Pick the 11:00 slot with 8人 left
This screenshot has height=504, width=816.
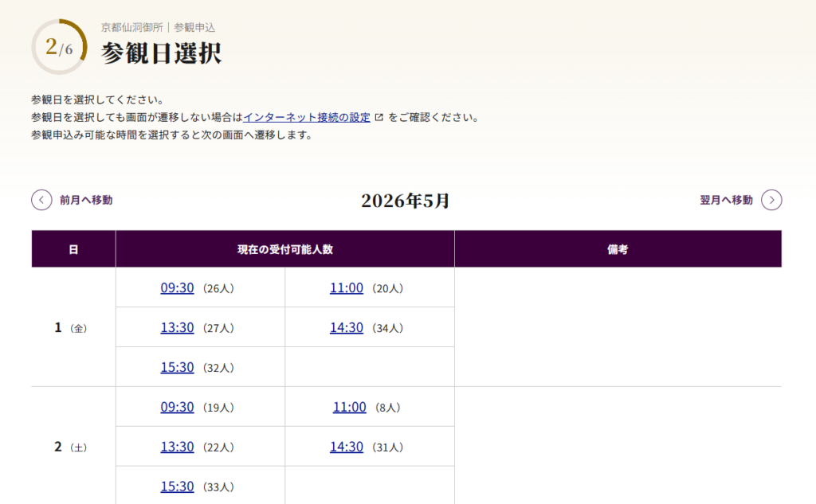point(349,408)
